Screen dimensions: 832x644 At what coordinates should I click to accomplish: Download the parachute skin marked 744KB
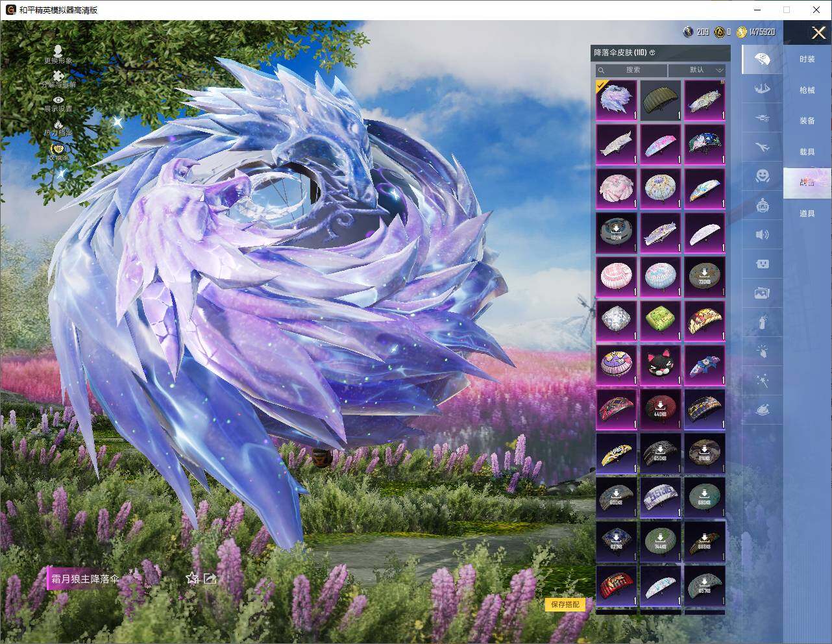pos(661,541)
